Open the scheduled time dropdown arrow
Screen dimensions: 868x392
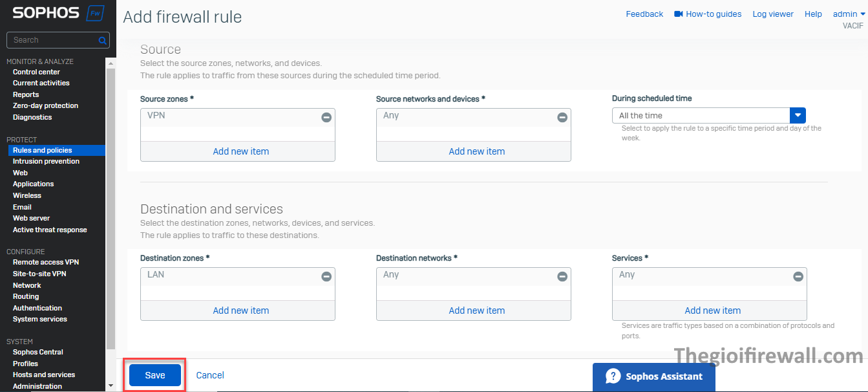pos(798,115)
